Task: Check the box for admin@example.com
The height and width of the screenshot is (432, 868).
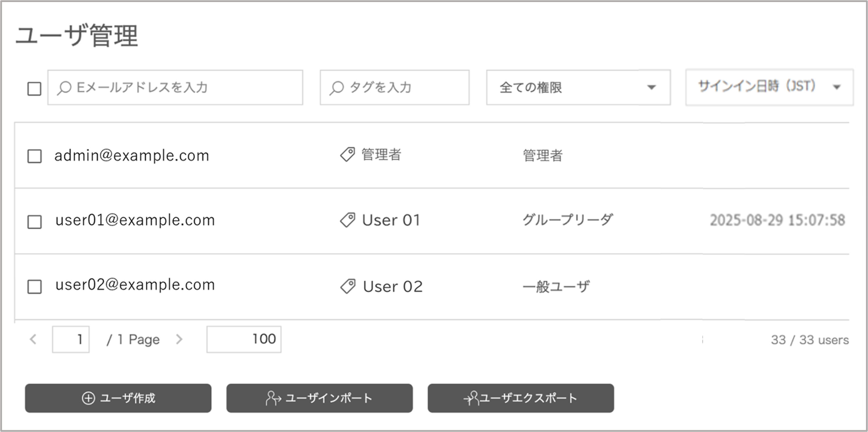Action: 34,156
